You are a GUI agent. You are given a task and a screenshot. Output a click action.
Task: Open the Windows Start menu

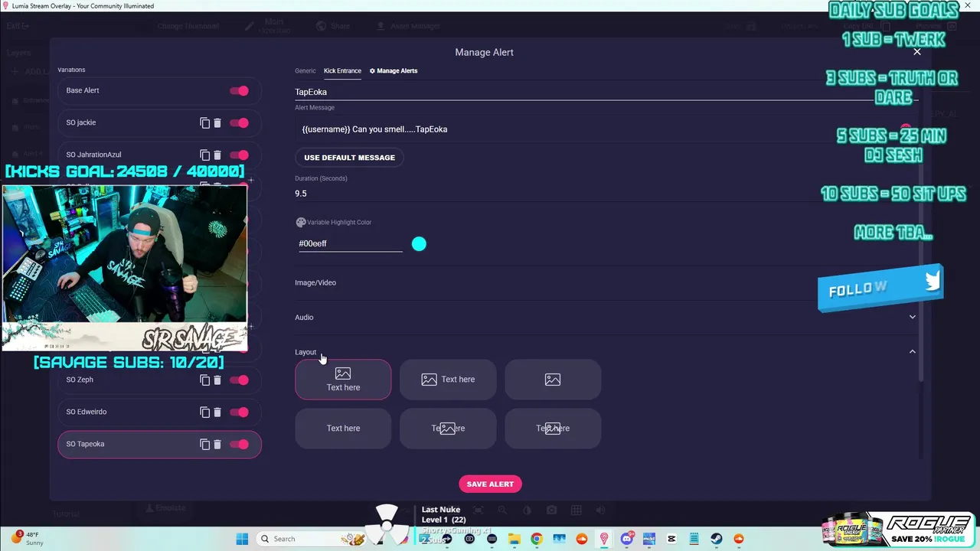point(242,539)
